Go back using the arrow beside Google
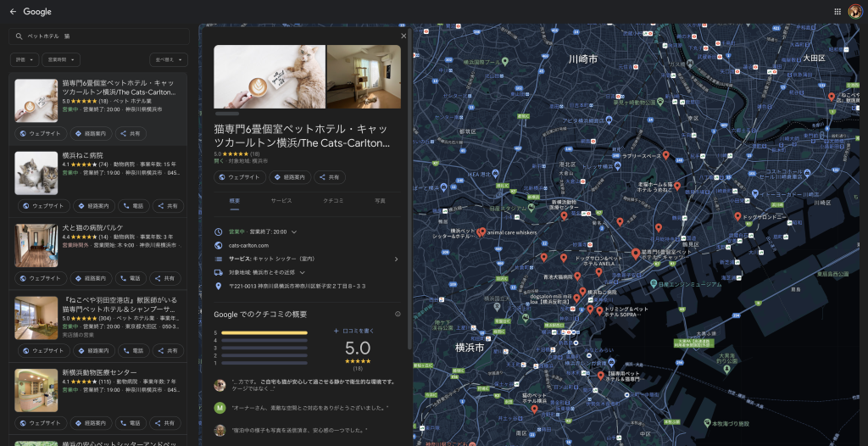868x446 pixels. [14, 12]
